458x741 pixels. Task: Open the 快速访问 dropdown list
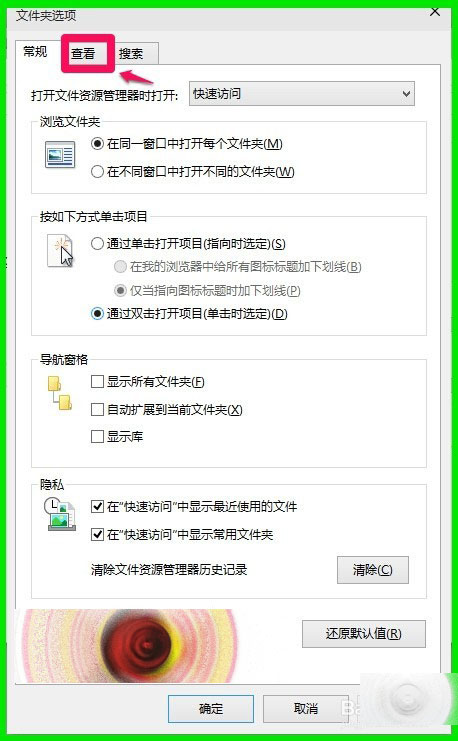[302, 94]
